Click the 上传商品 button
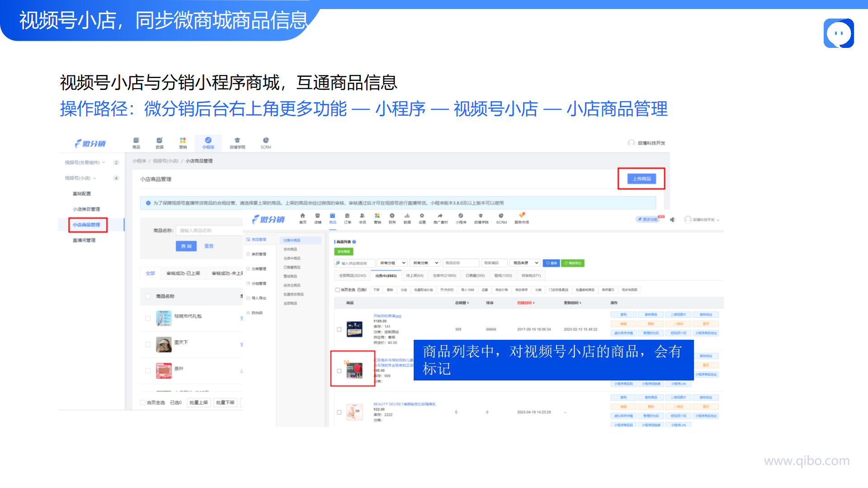This screenshot has height=488, width=868. tap(642, 179)
